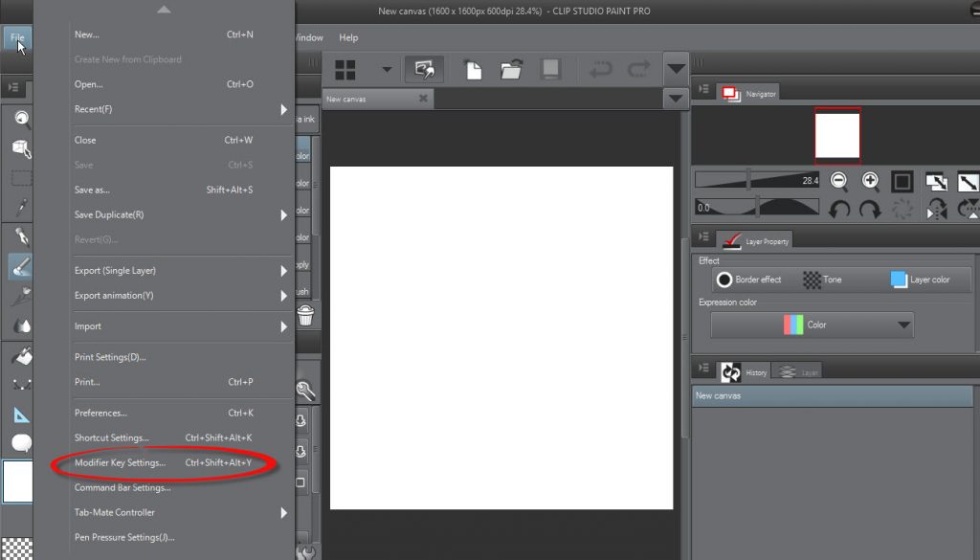This screenshot has height=560, width=980.
Task: Click the canvas thumbnail in Navigator
Action: pos(836,135)
